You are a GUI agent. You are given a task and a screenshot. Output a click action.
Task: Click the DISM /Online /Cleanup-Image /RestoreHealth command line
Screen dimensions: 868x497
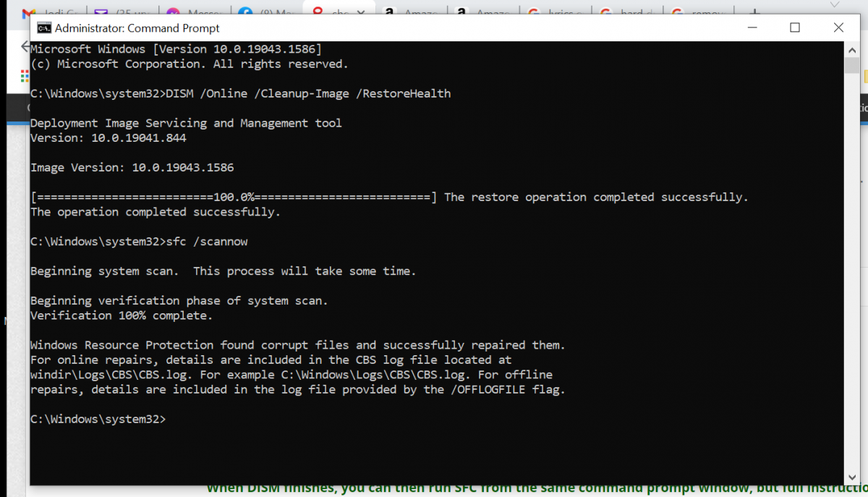(x=240, y=93)
